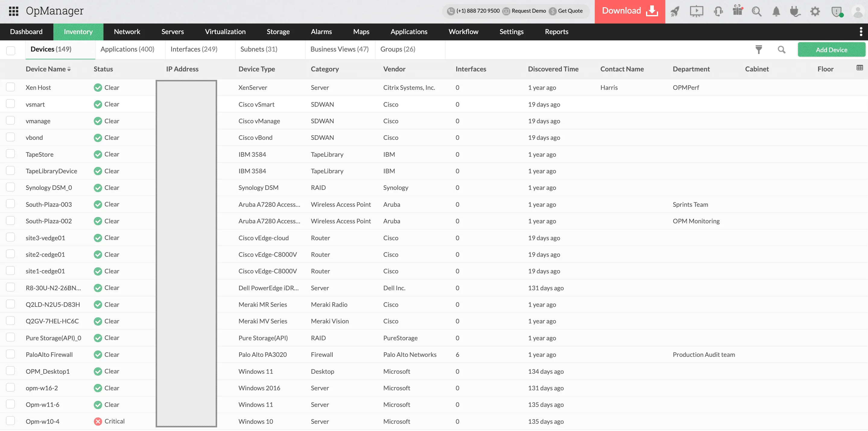Click the Get Quote link
The height and width of the screenshot is (431, 868).
coord(570,11)
